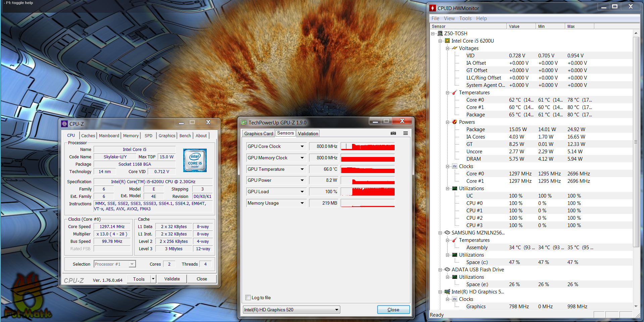Click the HWMonitor Sensor column header

click(x=468, y=26)
